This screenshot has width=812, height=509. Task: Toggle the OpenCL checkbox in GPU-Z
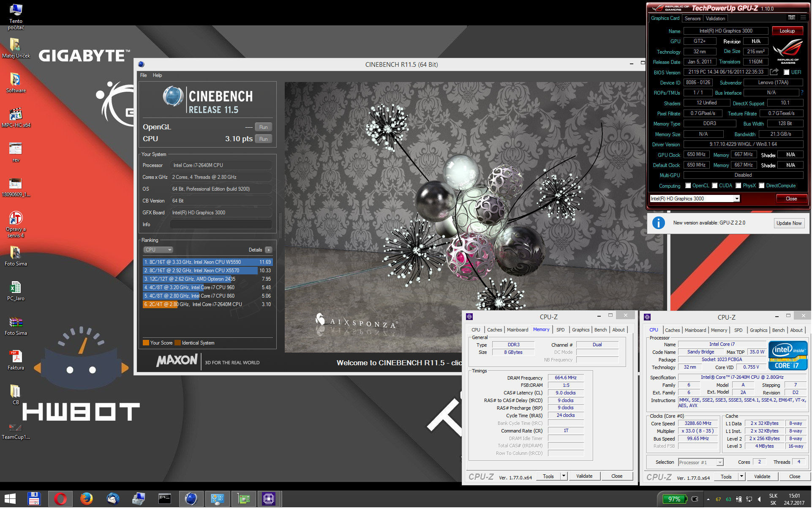click(688, 186)
